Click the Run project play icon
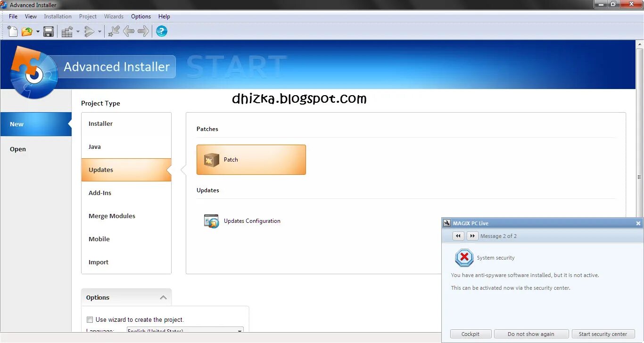Viewport: 644px width, 343px height. pyautogui.click(x=89, y=32)
